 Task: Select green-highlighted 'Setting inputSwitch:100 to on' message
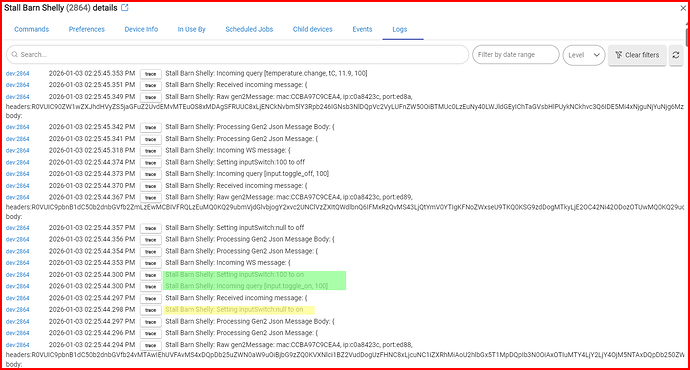click(235, 275)
